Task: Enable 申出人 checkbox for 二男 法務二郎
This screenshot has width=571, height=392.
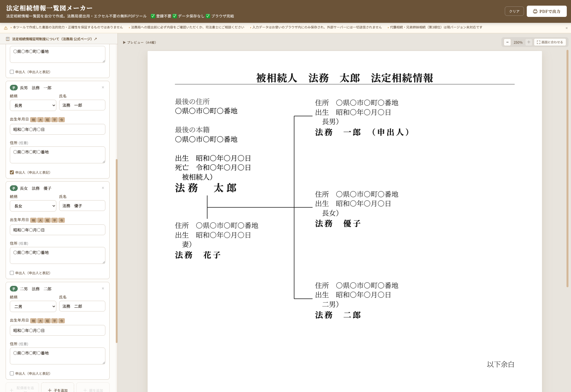Action: [x=12, y=373]
